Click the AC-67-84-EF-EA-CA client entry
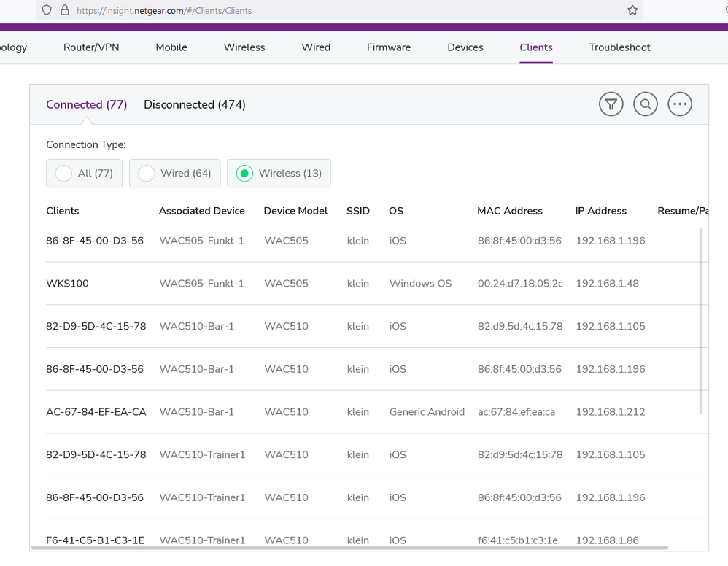 (x=96, y=412)
